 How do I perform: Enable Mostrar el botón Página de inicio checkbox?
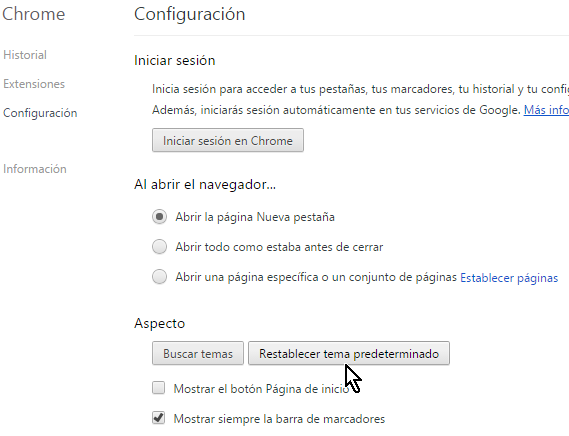tap(158, 388)
